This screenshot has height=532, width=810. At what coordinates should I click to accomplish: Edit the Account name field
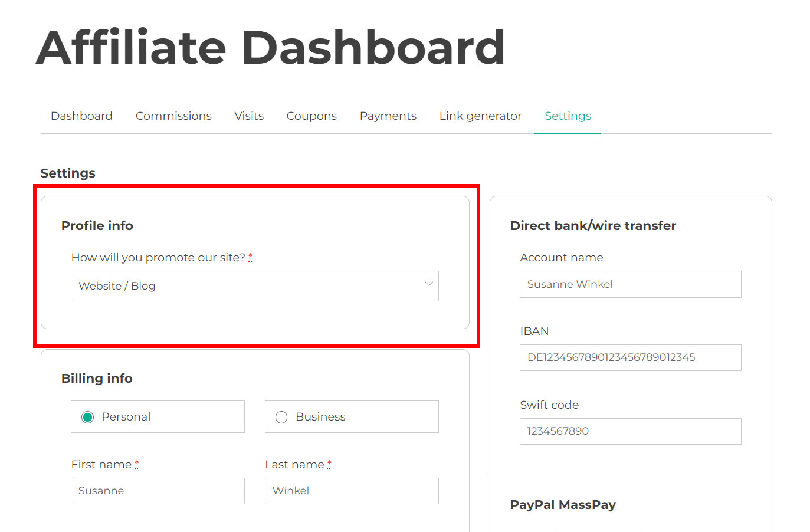click(x=630, y=284)
